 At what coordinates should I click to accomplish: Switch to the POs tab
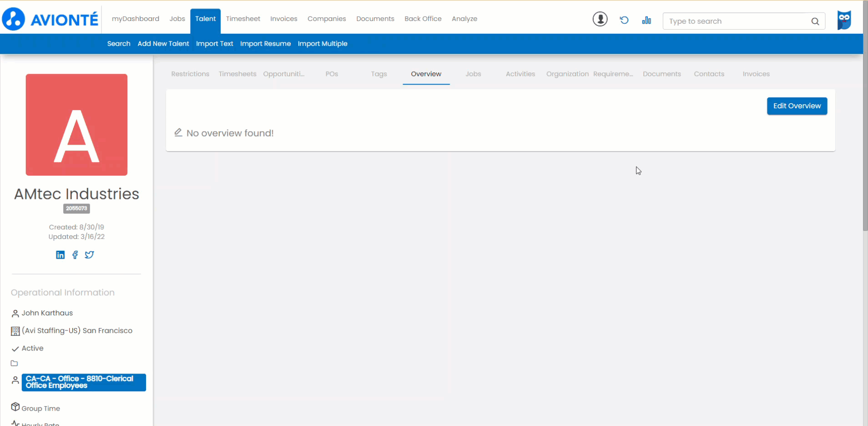coord(332,74)
